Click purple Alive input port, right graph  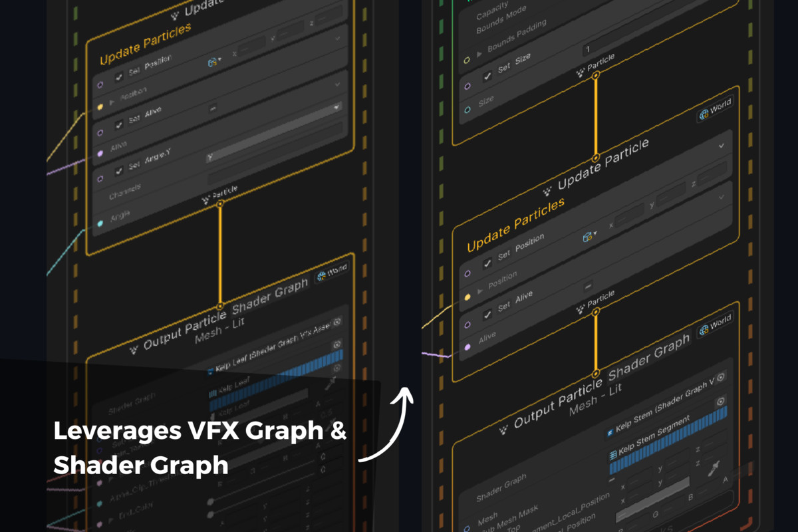click(x=467, y=347)
